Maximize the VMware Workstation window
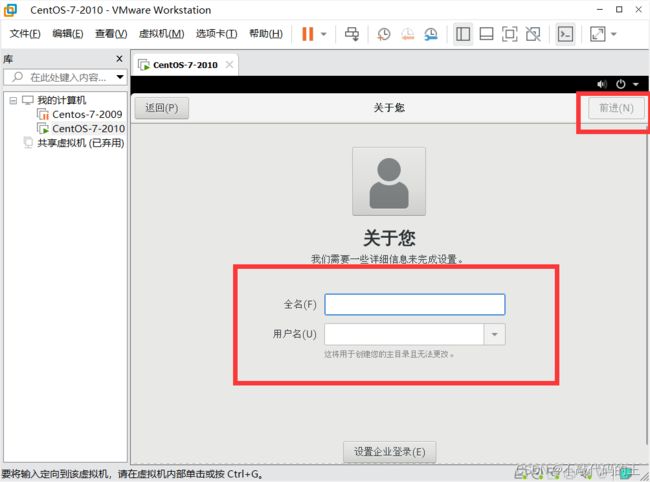 tap(619, 10)
